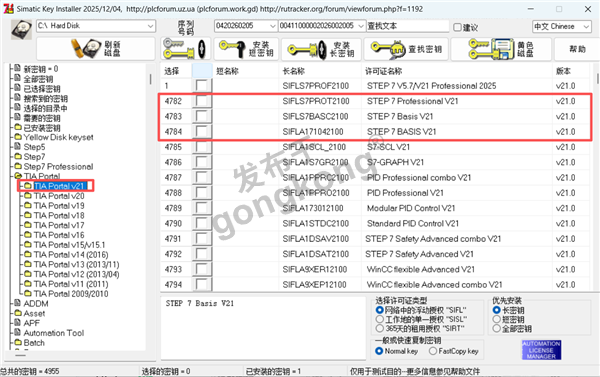Open the C:\ Hard Disk drive dropdown

pyautogui.click(x=150, y=26)
